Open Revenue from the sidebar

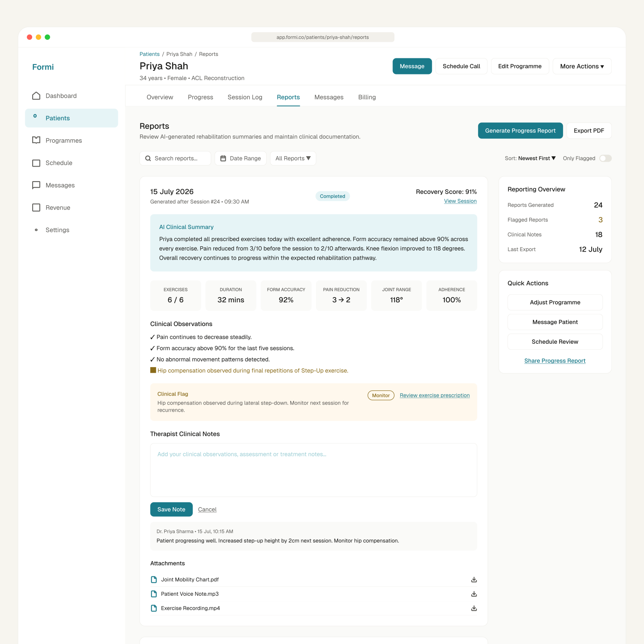tap(72, 208)
